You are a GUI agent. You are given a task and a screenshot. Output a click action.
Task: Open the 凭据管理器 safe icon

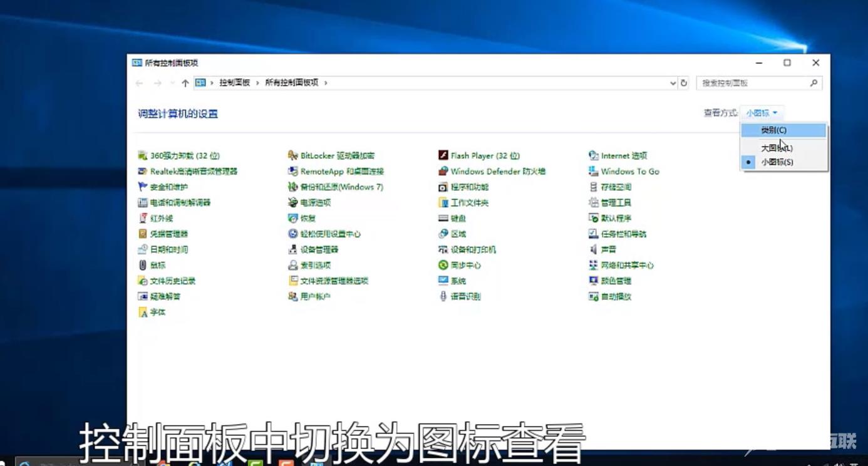coord(143,234)
